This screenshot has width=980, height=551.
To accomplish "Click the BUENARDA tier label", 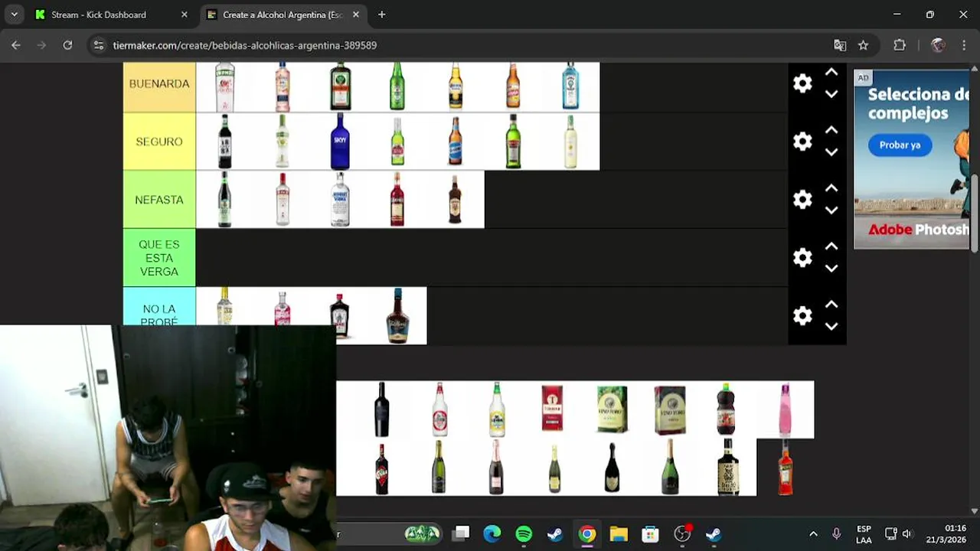I will pyautogui.click(x=159, y=83).
